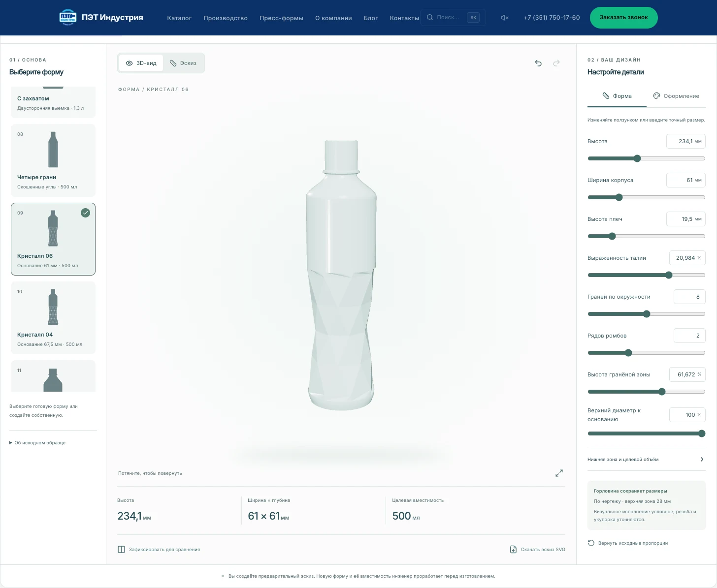Select the Кристалл 04 bottle shape card
The width and height of the screenshot is (717, 588).
pyautogui.click(x=53, y=318)
